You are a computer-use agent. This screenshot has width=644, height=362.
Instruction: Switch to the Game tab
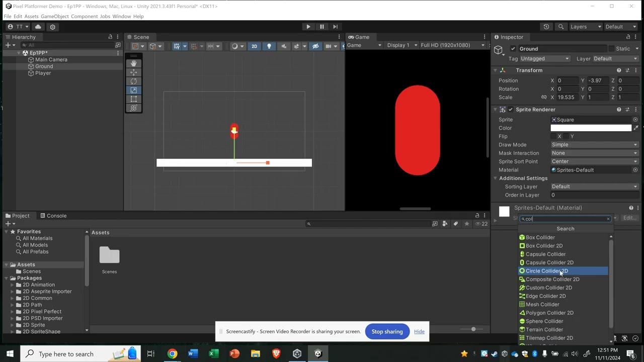click(x=358, y=37)
